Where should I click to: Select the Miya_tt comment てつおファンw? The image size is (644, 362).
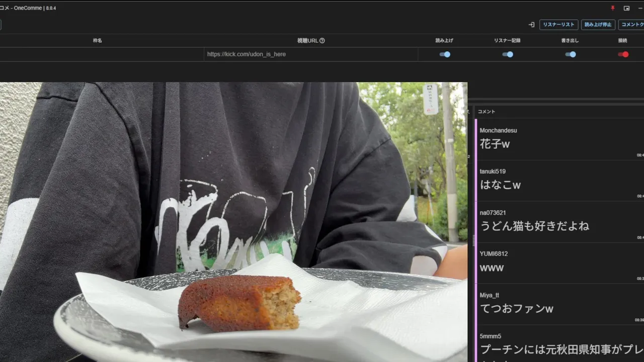[559, 304]
